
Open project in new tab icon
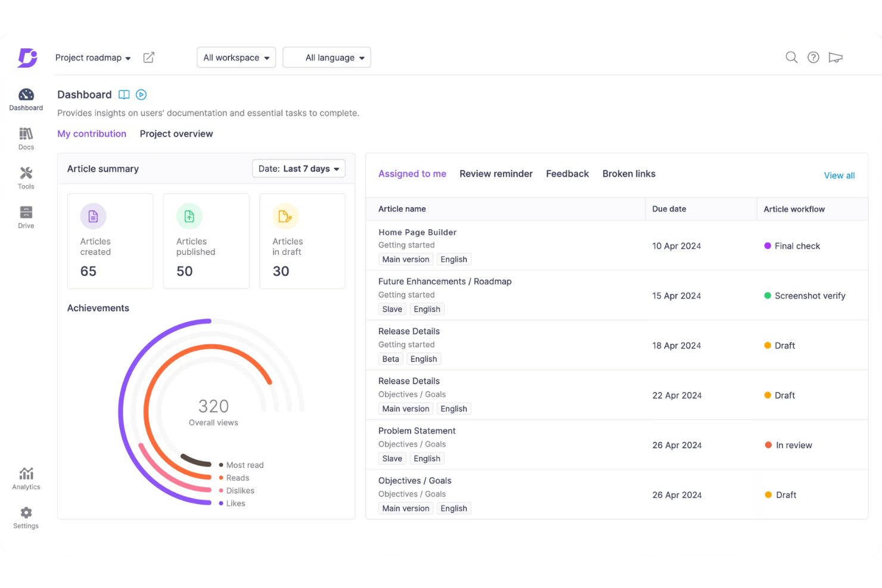pos(149,57)
